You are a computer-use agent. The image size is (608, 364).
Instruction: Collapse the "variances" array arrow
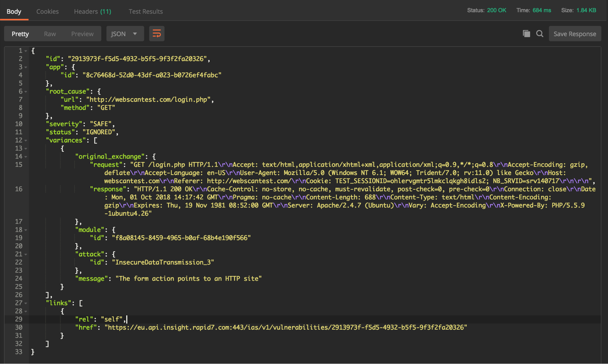[26, 140]
